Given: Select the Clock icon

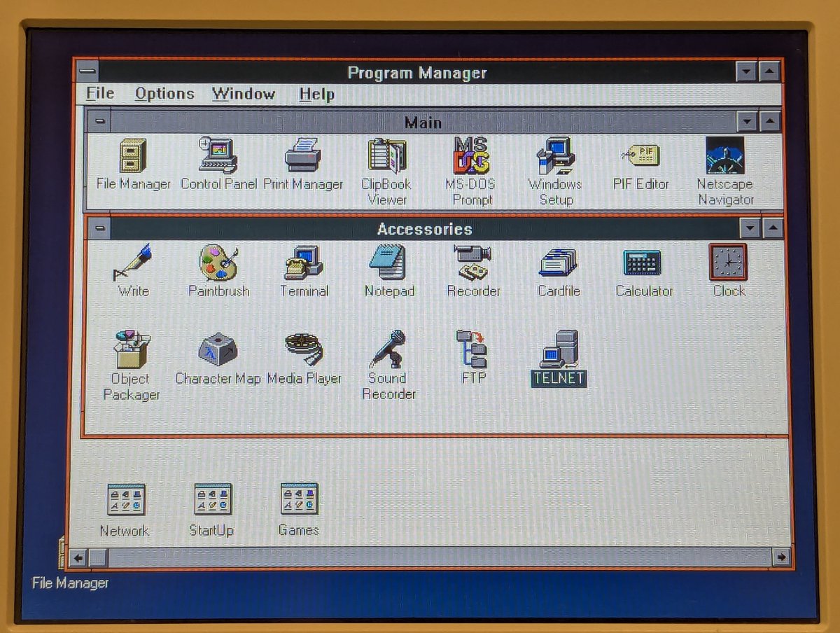Looking at the screenshot, I should (x=728, y=262).
